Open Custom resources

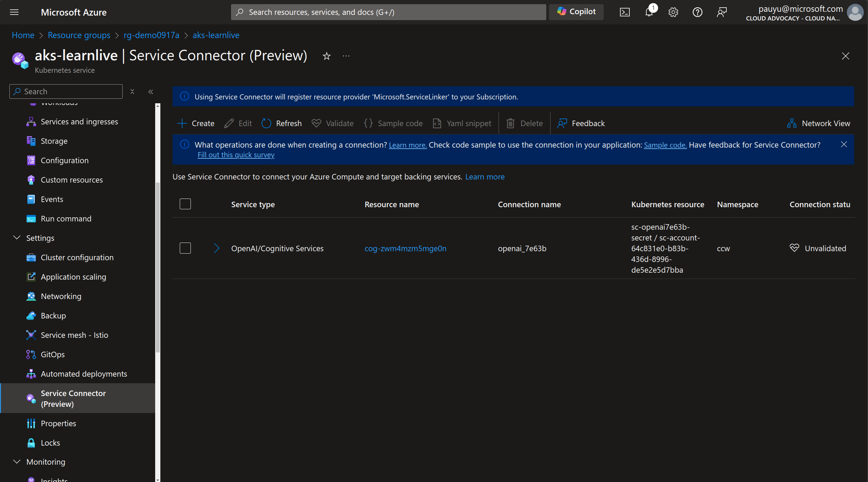click(x=72, y=180)
